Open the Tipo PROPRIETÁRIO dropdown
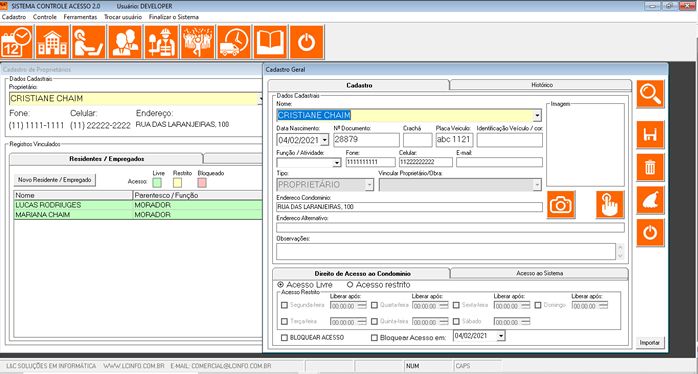This screenshot has width=698, height=374. click(369, 185)
